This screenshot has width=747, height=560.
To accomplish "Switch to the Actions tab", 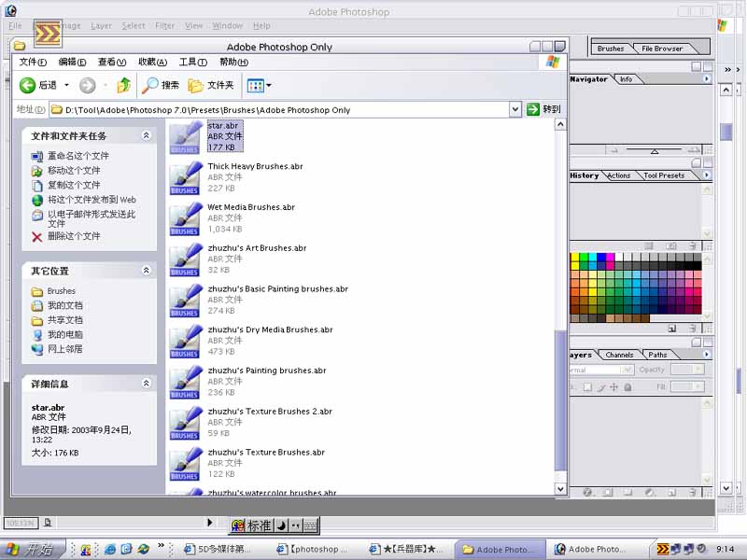I will pos(618,175).
